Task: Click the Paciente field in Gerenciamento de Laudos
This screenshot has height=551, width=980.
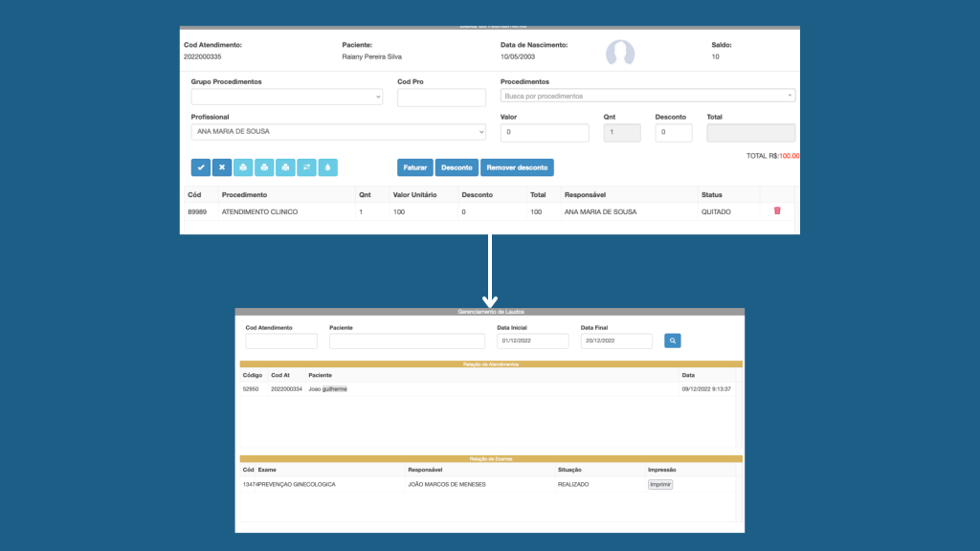Action: (x=407, y=342)
